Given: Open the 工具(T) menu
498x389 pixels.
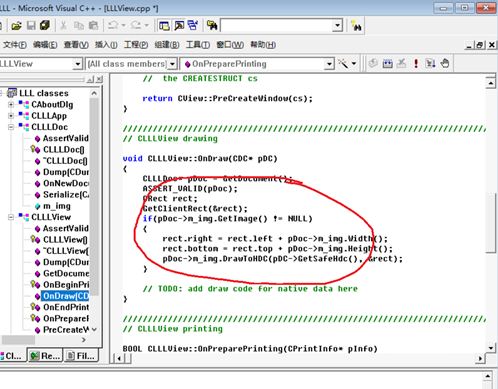Looking at the screenshot, I should click(x=198, y=45).
